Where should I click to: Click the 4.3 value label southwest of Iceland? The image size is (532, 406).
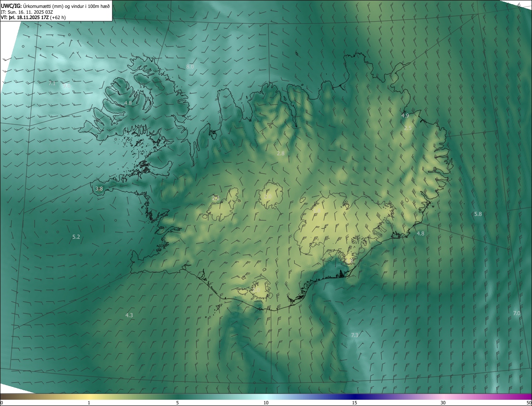[129, 315]
